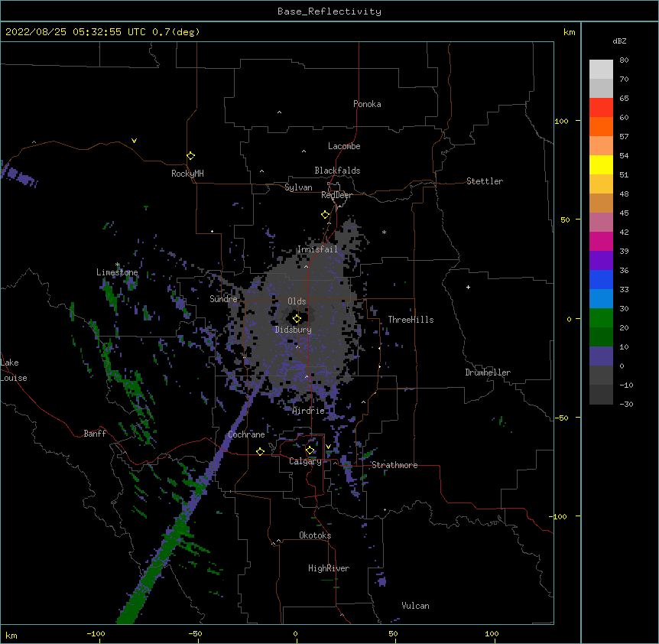Click the yellow diamond marker just south of RedDeer
Image resolution: width=659 pixels, height=644 pixels.
click(326, 215)
